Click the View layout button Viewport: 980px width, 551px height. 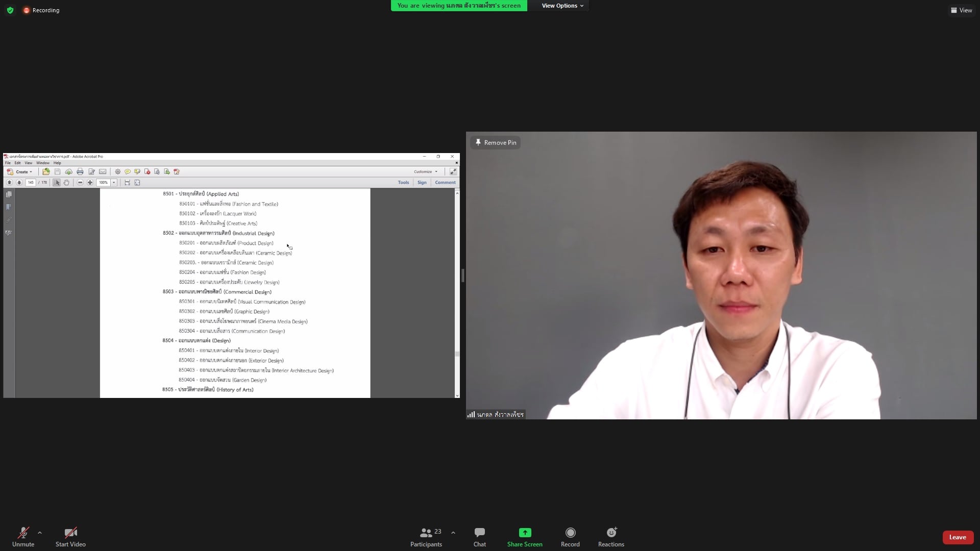pos(961,10)
